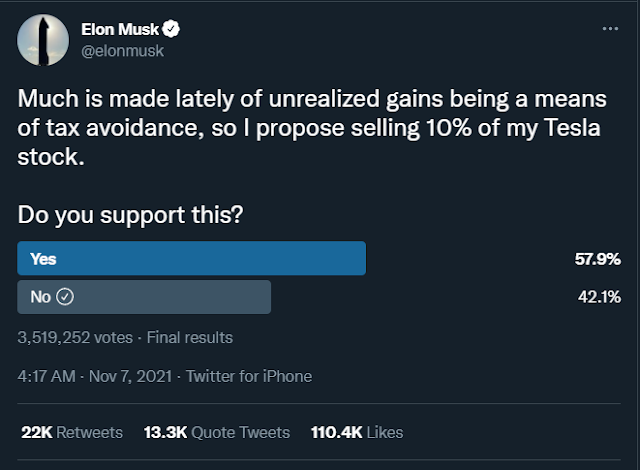This screenshot has width=640, height=470.
Task: Click the Final results label
Action: click(190, 338)
